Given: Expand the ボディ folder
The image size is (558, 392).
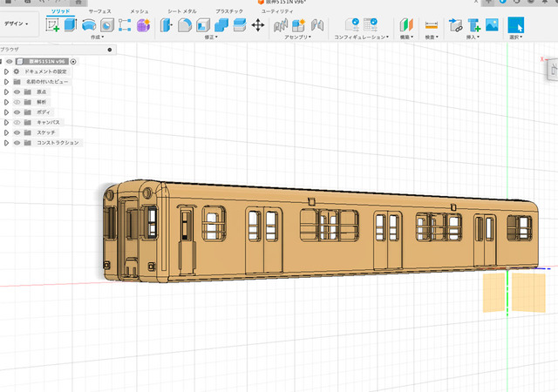Looking at the screenshot, I should click(6, 112).
